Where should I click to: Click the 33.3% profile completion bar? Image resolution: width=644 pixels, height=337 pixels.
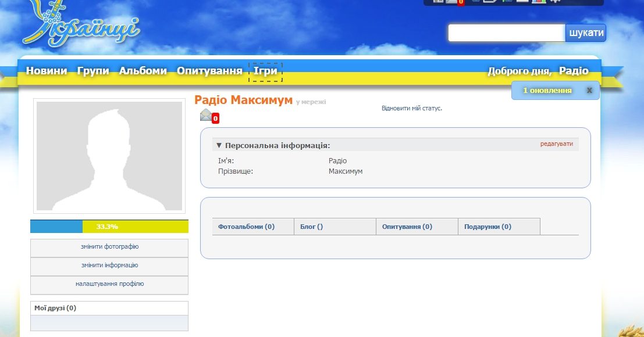[x=109, y=226]
